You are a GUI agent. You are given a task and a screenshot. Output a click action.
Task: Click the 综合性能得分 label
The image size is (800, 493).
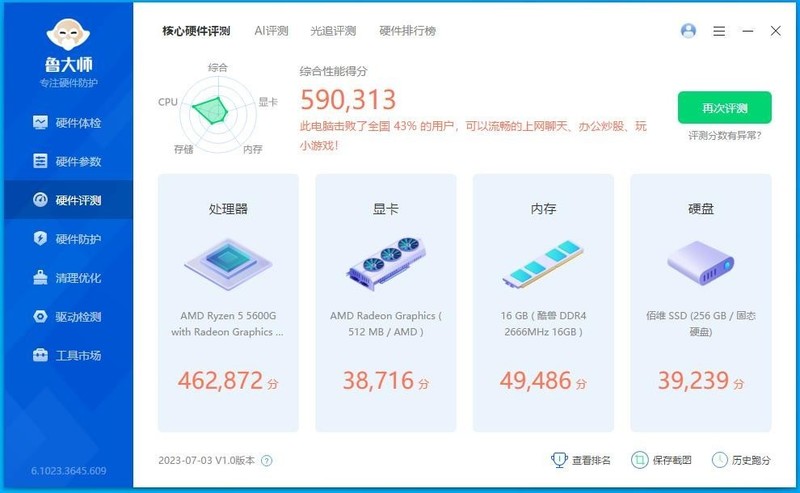click(x=334, y=71)
